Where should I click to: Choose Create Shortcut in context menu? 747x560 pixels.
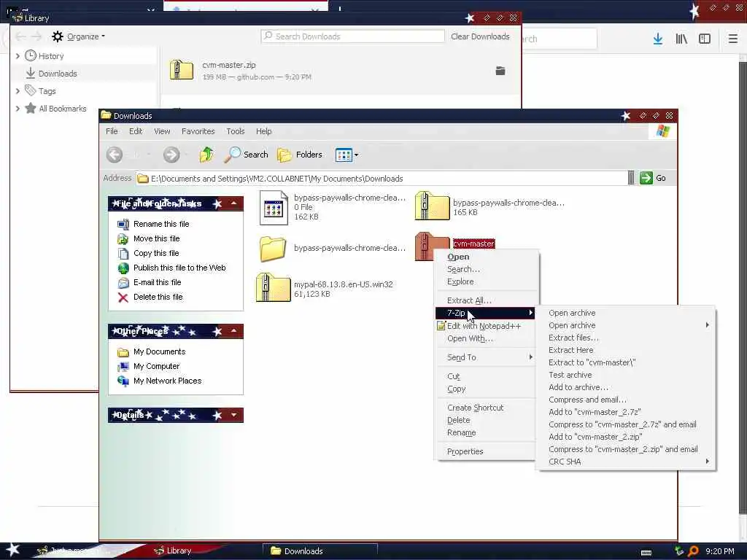pyautogui.click(x=475, y=408)
